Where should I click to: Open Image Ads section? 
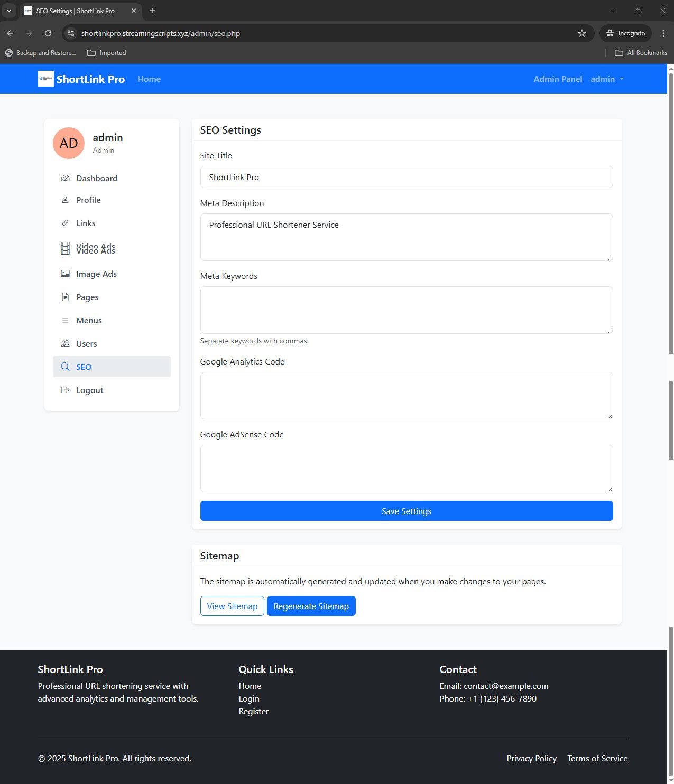[112, 274]
